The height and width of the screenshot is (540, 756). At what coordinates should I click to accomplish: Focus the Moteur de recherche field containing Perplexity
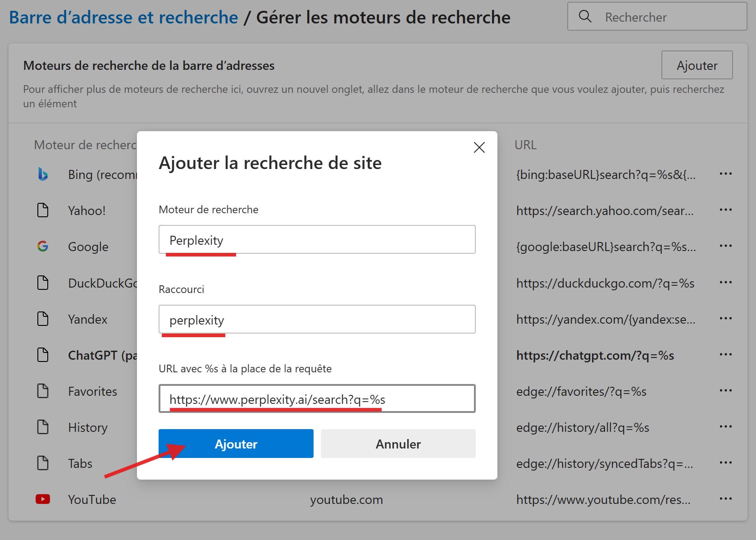point(317,239)
